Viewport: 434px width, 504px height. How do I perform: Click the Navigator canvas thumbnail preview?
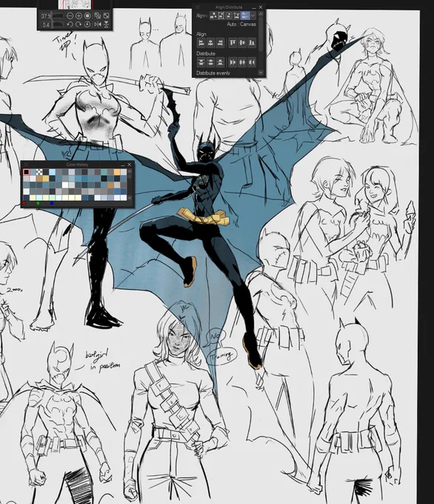(x=75, y=4)
